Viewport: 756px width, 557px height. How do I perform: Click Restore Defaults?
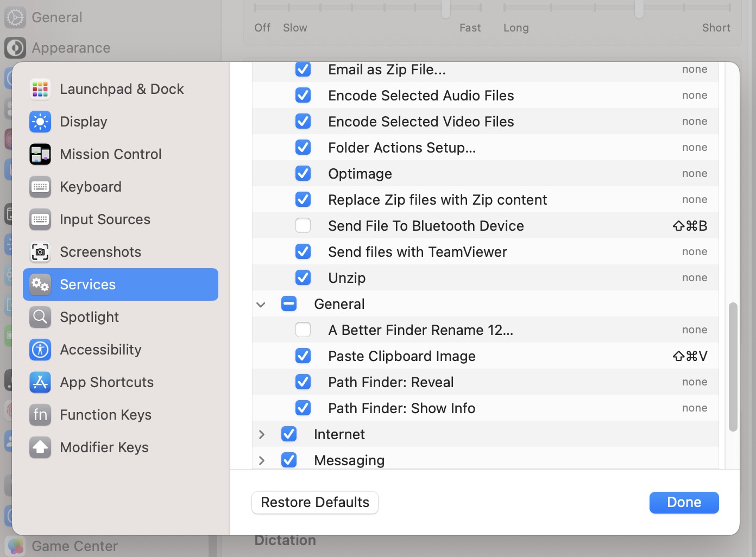[314, 502]
